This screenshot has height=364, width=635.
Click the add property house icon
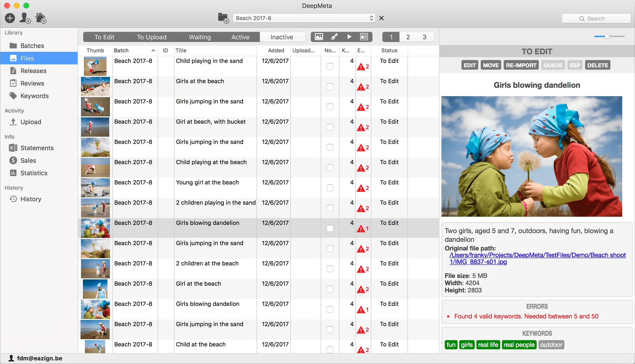pyautogui.click(x=41, y=18)
